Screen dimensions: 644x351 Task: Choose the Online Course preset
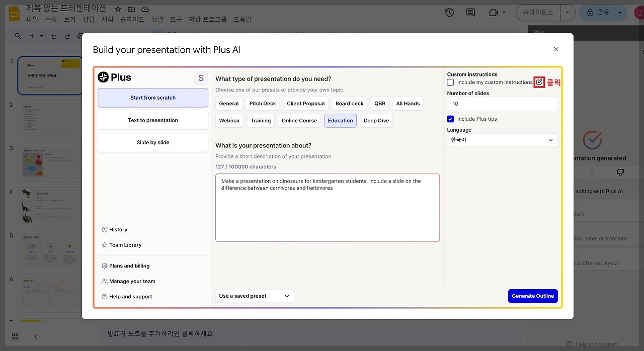pos(299,121)
